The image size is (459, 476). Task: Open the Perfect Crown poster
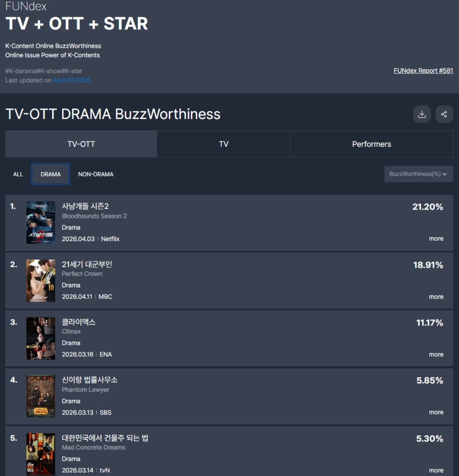[41, 280]
